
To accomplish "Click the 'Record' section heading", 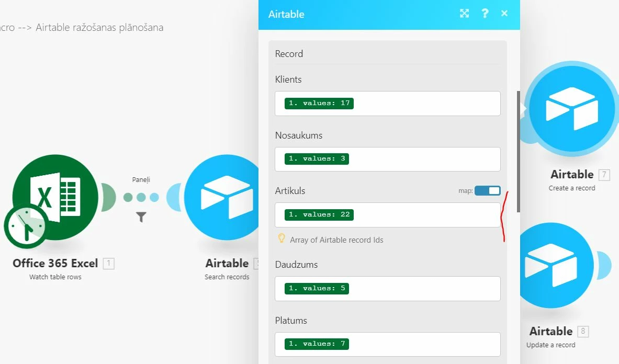I will click(x=289, y=54).
